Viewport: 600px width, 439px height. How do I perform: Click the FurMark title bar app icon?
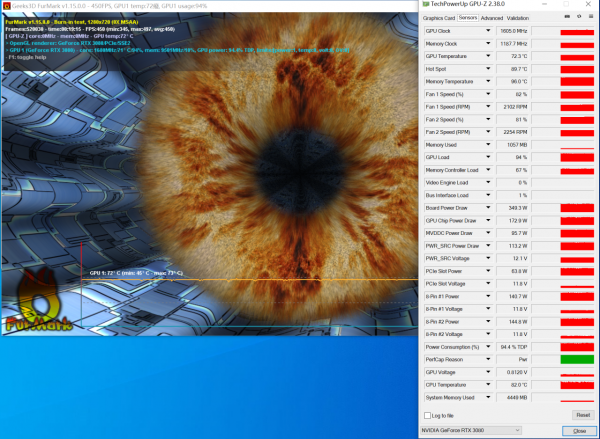point(6,5)
